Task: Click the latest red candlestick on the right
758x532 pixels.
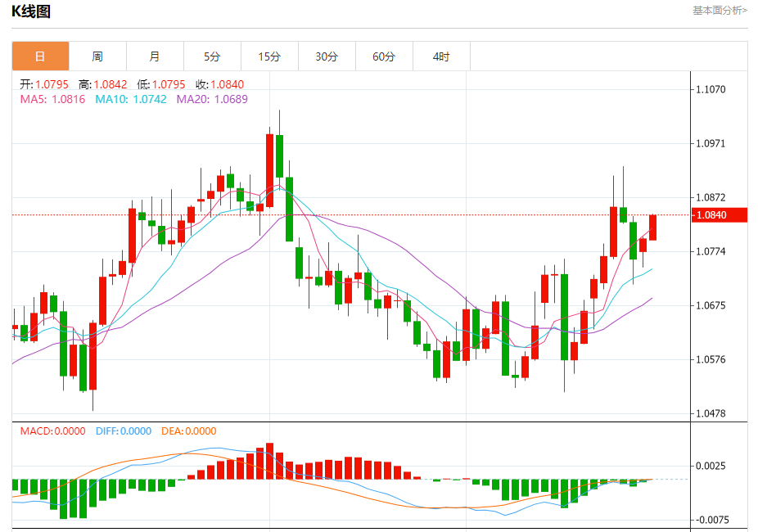Action: click(x=652, y=228)
